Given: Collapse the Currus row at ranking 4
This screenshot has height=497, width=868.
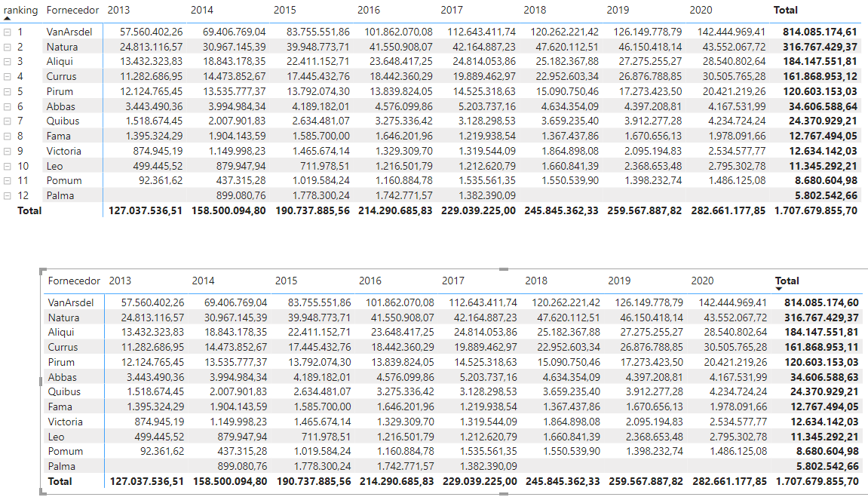Looking at the screenshot, I should point(8,76).
